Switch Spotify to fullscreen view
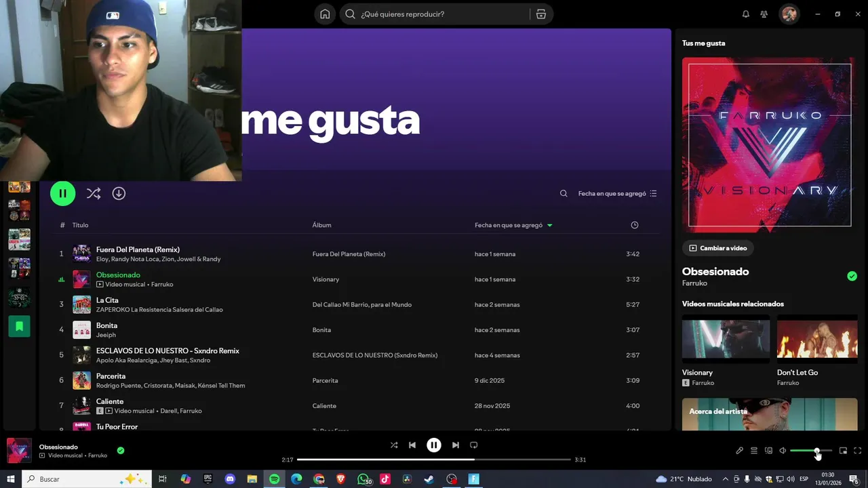This screenshot has height=488, width=868. (858, 451)
